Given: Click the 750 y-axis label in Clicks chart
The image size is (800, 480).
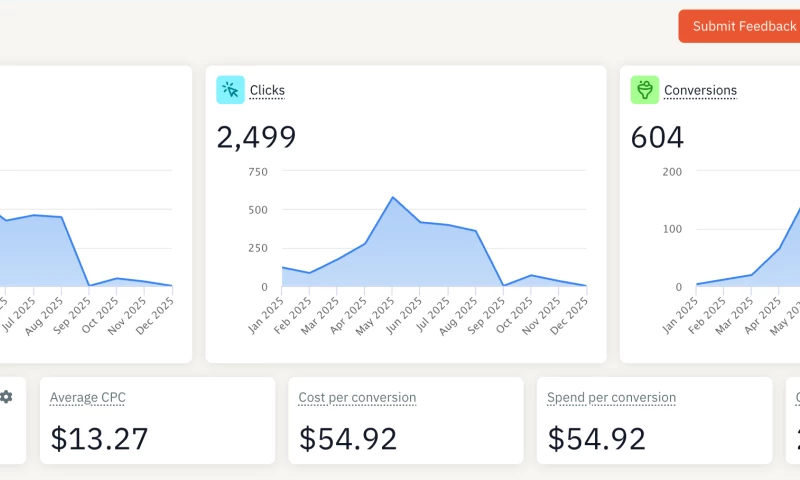Looking at the screenshot, I should click(258, 172).
